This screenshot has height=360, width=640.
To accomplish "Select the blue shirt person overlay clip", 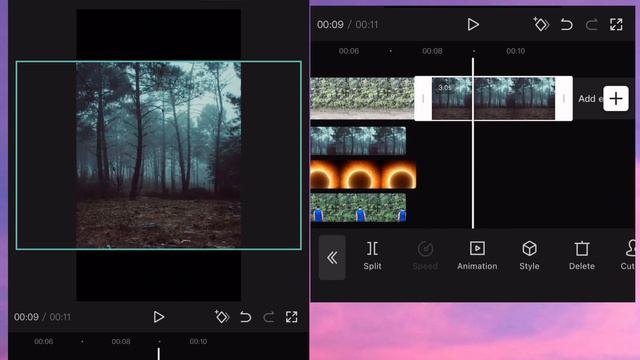I will coord(358,208).
